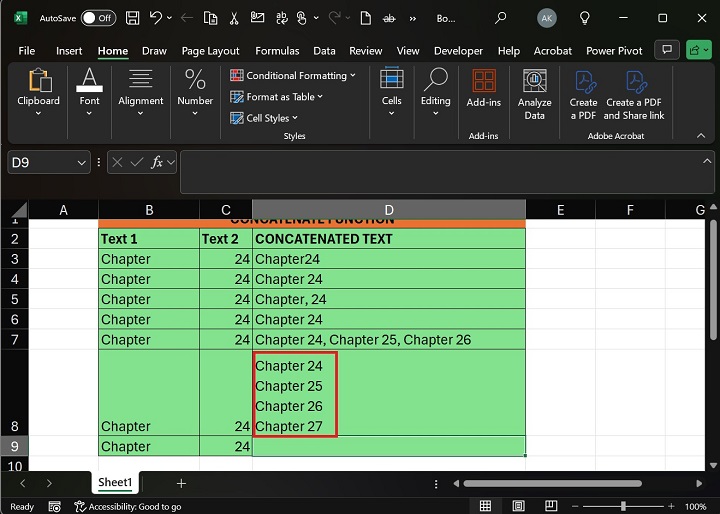Toggle the AutoSave switch
Screen dimensions: 720x514
tap(97, 18)
